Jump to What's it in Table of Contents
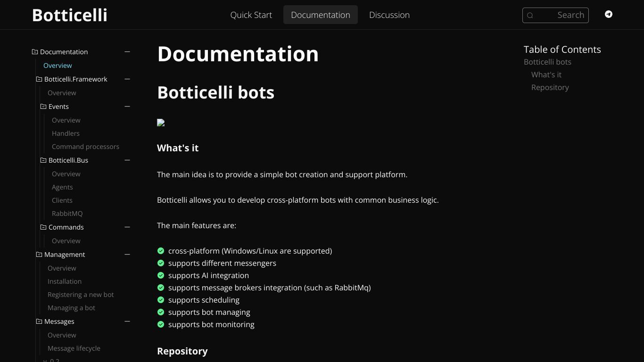 (x=546, y=74)
